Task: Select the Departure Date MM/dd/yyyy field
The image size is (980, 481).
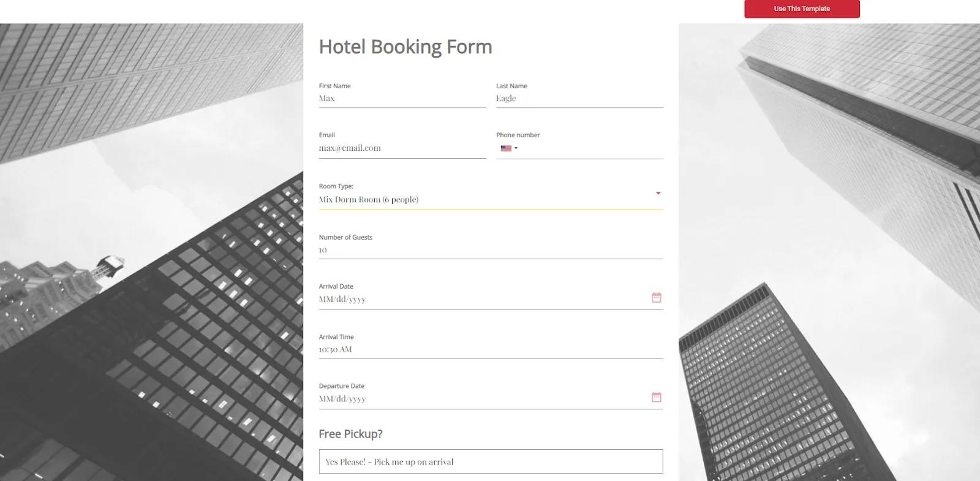Action: click(478, 398)
